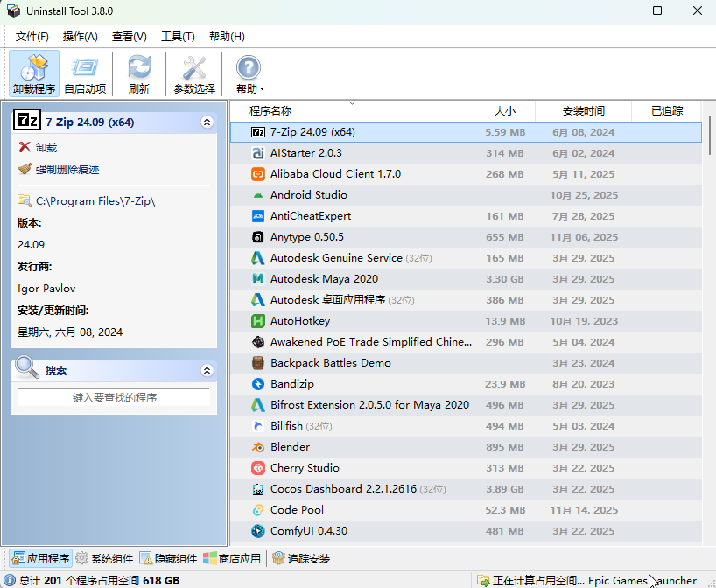Select the Cherry Studio icon
716x588 pixels.
258,468
